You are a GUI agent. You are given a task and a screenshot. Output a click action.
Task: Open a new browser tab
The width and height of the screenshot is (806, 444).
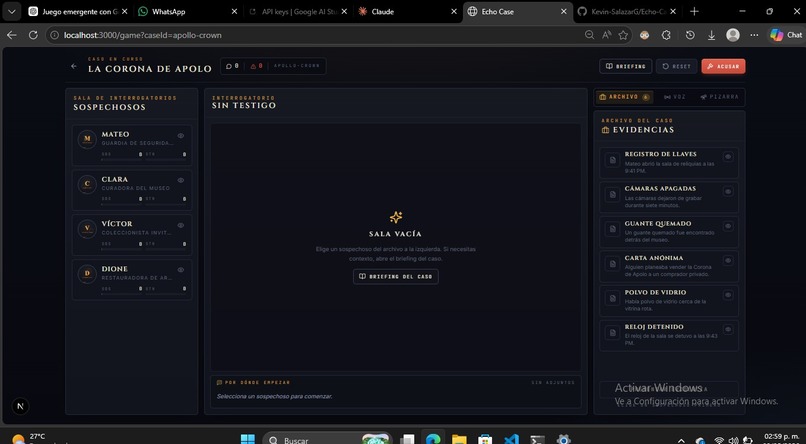click(694, 11)
